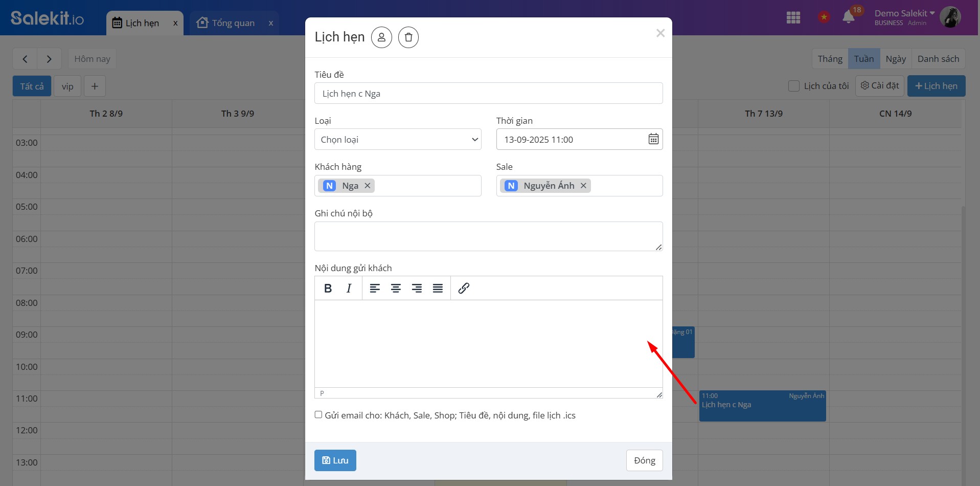
Task: Open the calendar picker in Thời gian field
Action: [x=653, y=139]
